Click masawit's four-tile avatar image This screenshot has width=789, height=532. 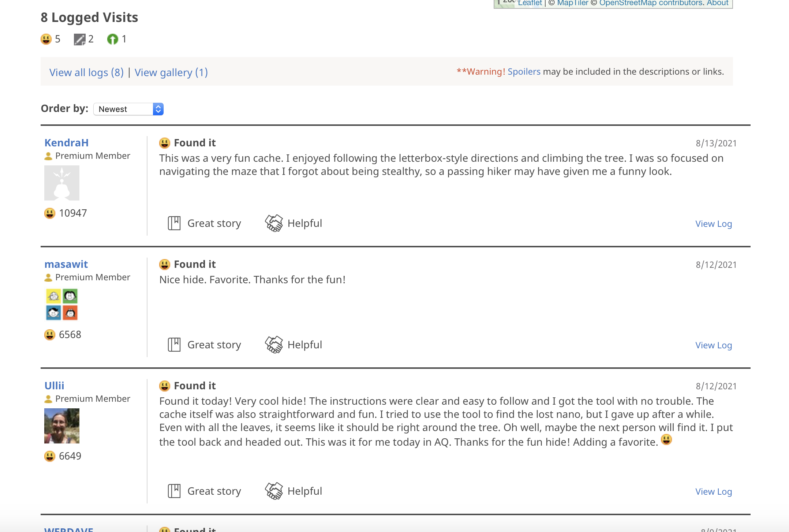click(x=62, y=304)
